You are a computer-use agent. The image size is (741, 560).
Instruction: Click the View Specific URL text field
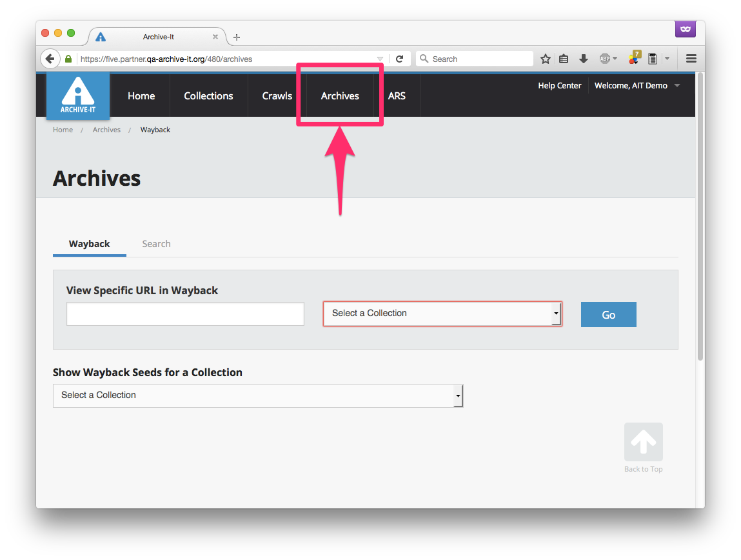point(185,314)
